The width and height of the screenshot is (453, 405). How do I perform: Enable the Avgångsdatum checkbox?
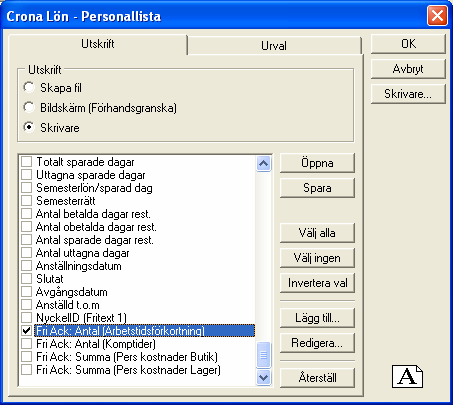point(26,292)
